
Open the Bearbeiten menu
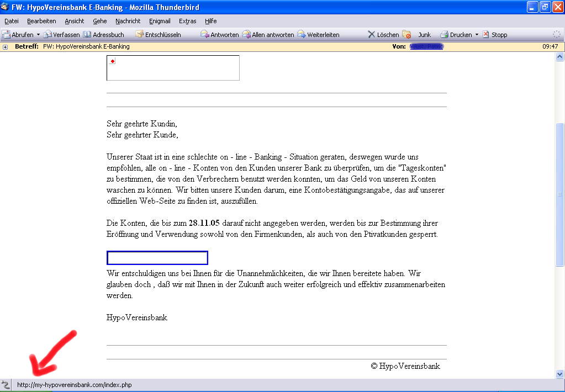pos(41,21)
